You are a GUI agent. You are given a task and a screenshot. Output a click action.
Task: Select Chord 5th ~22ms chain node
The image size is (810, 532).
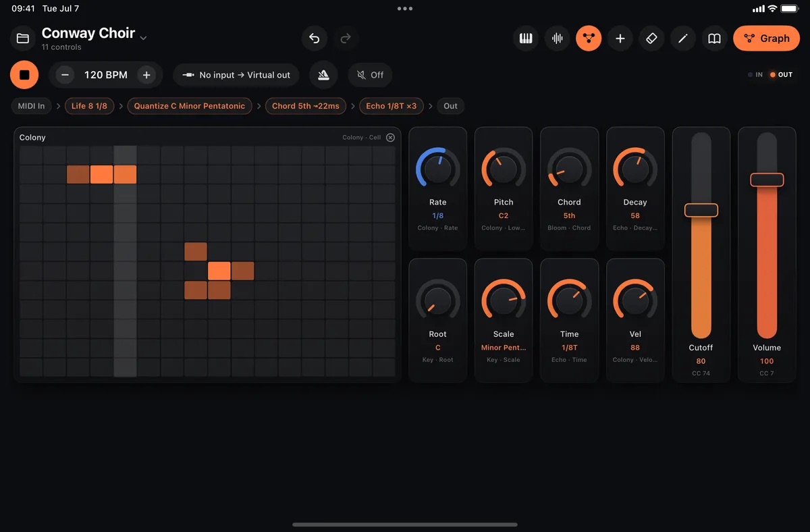(306, 106)
